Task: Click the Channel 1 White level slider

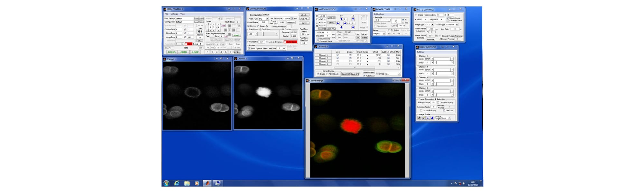Action: point(442,59)
